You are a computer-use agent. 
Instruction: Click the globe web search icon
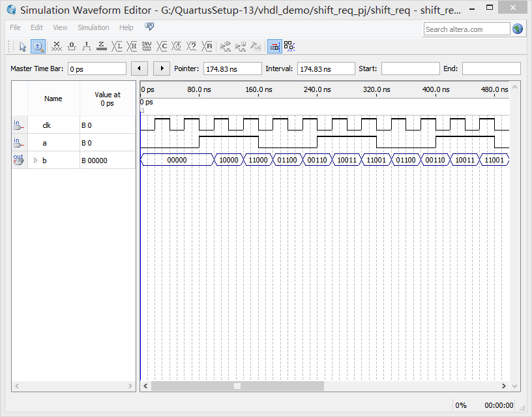(x=518, y=29)
